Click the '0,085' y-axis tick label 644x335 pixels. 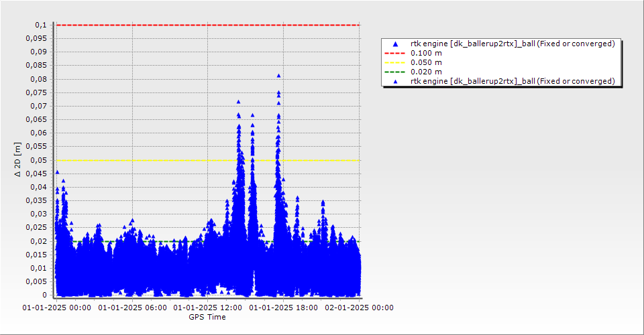36,66
